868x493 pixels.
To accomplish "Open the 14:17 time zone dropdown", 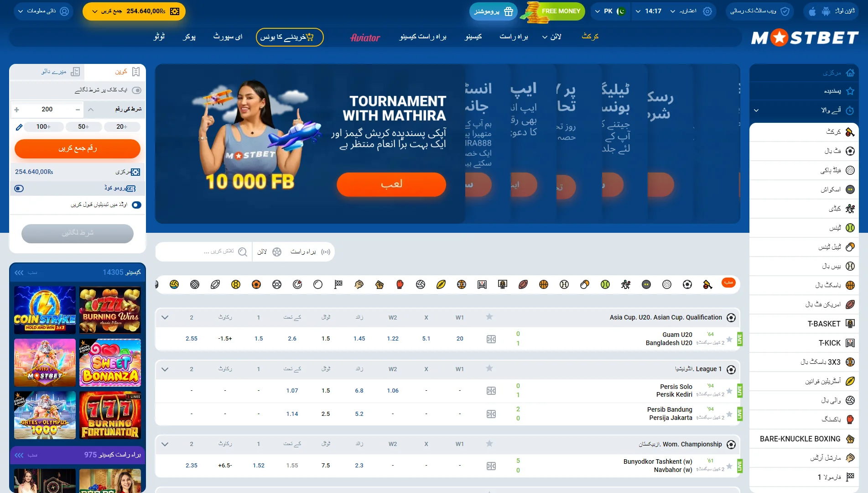I will (x=648, y=11).
